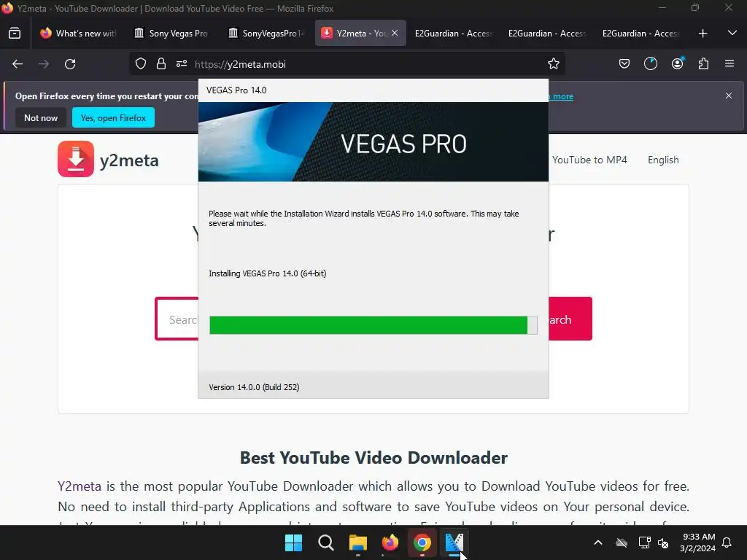The height and width of the screenshot is (560, 747).
Task: Open the notification bell icon
Action: point(727,542)
